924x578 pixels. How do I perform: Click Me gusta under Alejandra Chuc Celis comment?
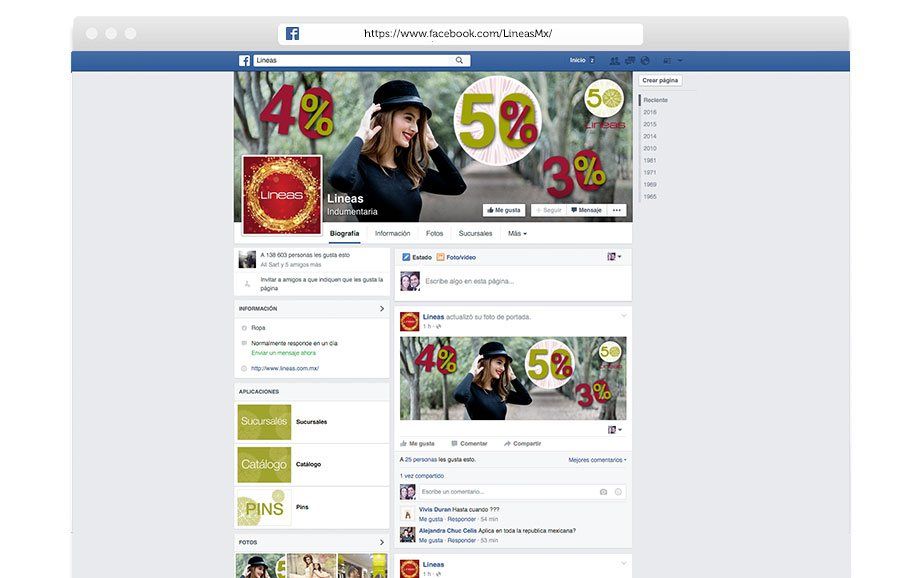coord(431,540)
